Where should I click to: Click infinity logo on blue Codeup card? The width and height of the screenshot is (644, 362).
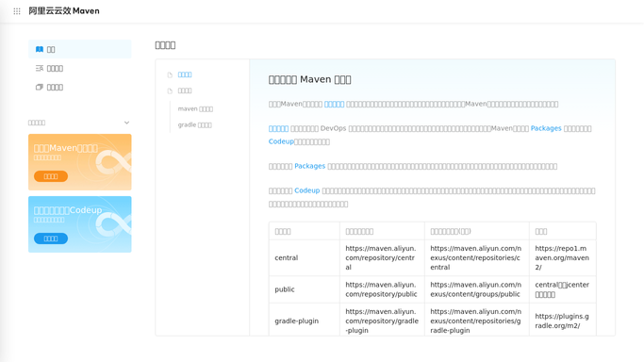[x=113, y=224]
